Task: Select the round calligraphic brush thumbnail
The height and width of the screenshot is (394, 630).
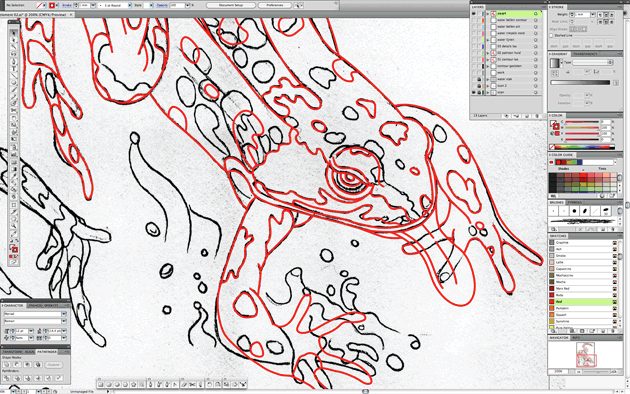Action: 575,211
